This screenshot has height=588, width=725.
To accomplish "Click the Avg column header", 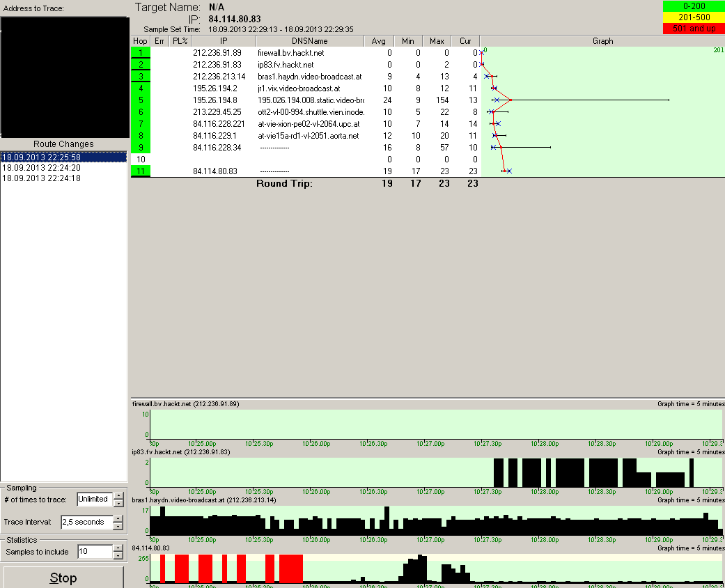I will (x=378, y=41).
